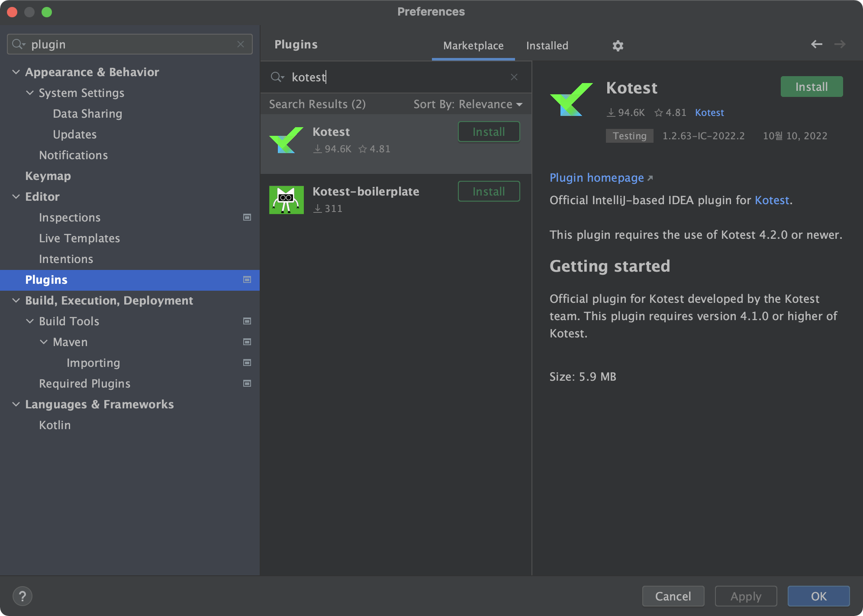Open the plugins settings gear menu

618,45
